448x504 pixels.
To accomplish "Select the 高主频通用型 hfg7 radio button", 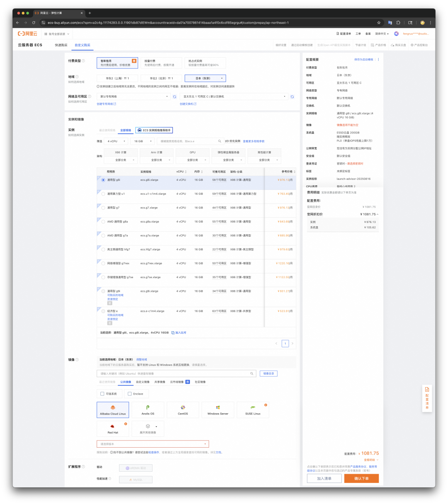I will 103,250.
